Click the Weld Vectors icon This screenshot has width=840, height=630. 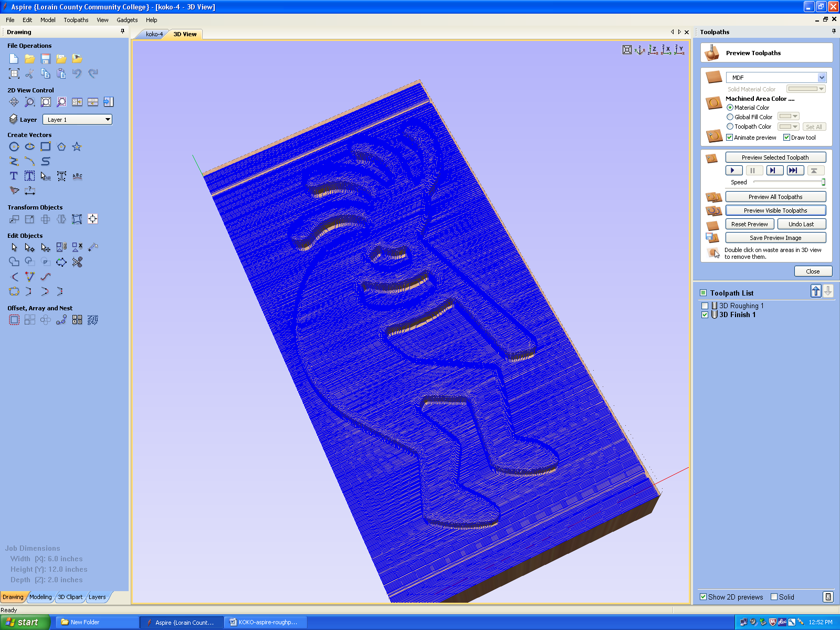[14, 262]
